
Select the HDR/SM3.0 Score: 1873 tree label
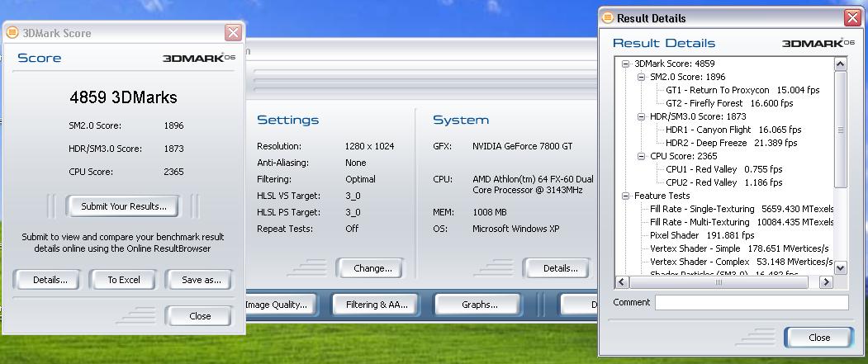pyautogui.click(x=698, y=116)
